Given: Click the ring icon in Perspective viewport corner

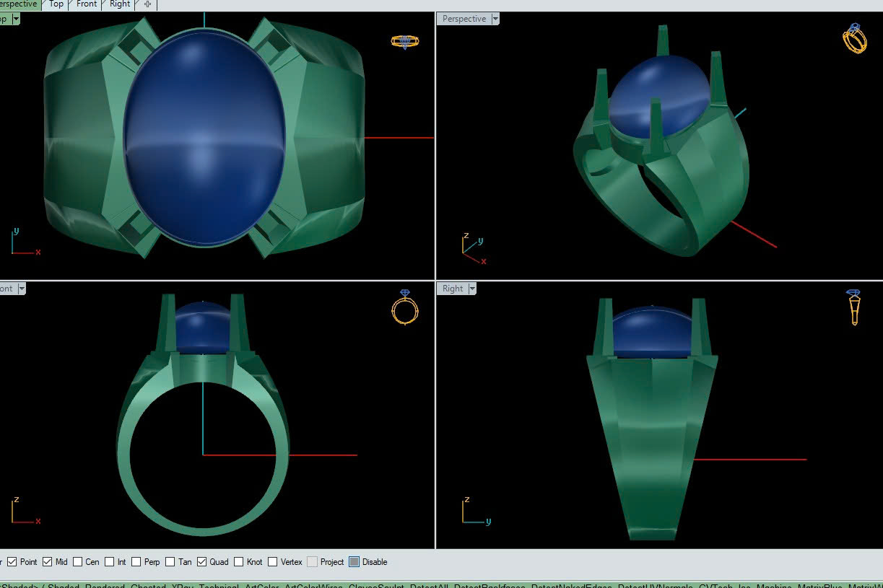Looking at the screenshot, I should (855, 38).
